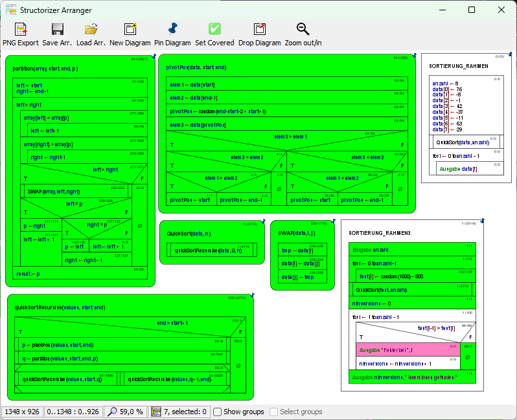Click 'pivotPos ← random(end-start-2 + start+1)' instruction
The height and width of the screenshot is (420, 517).
(x=287, y=111)
